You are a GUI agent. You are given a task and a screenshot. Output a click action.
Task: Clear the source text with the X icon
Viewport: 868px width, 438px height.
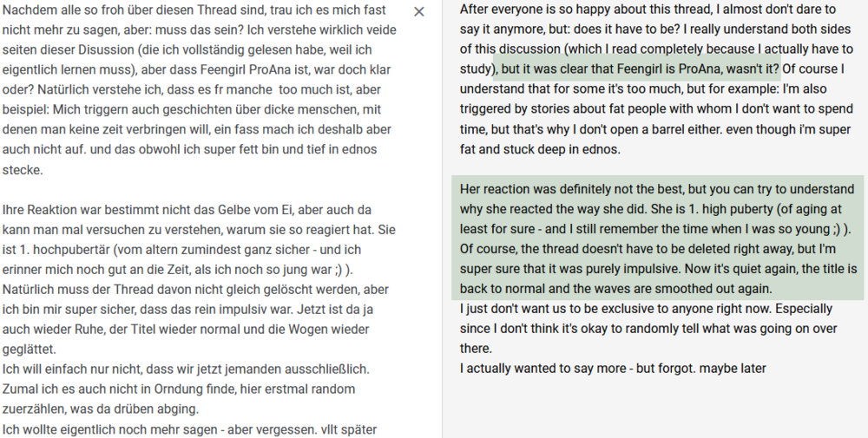click(x=419, y=11)
